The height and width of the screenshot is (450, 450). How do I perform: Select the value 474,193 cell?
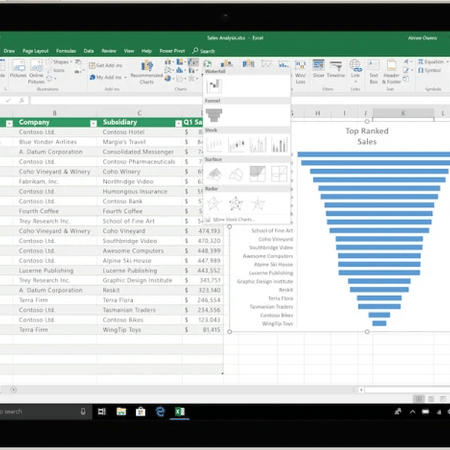point(203,231)
